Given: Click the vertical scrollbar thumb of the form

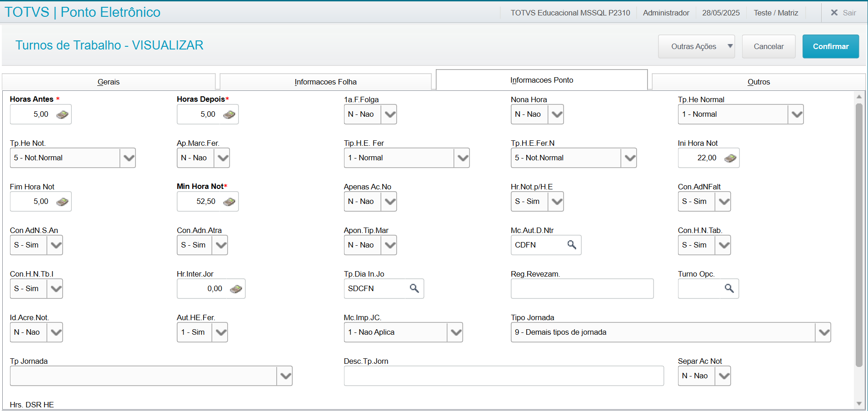Looking at the screenshot, I should point(858,234).
